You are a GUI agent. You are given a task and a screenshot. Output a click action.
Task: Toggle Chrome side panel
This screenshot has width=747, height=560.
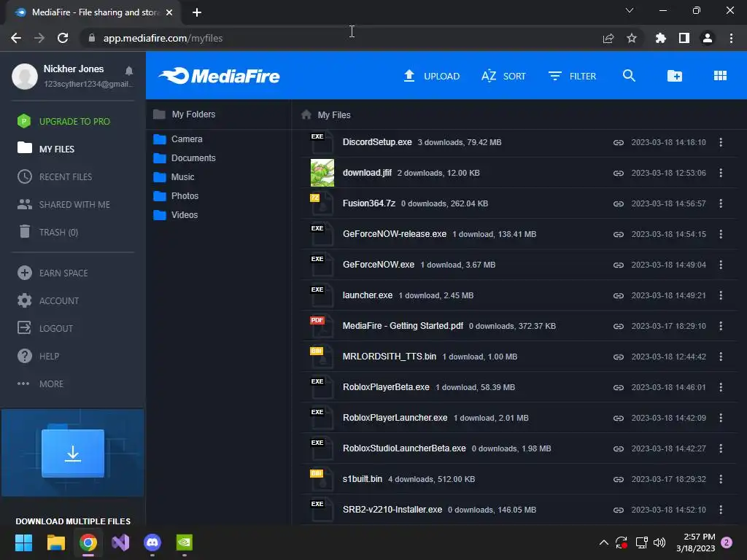click(x=684, y=38)
